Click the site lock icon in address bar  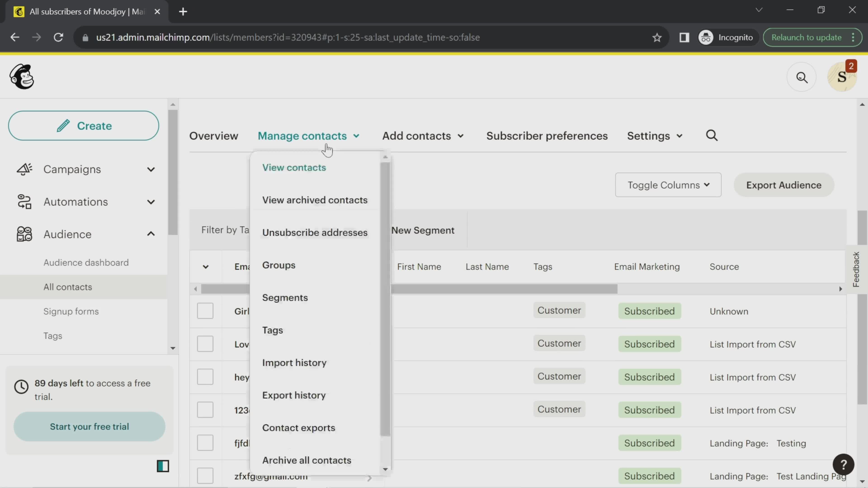point(85,37)
